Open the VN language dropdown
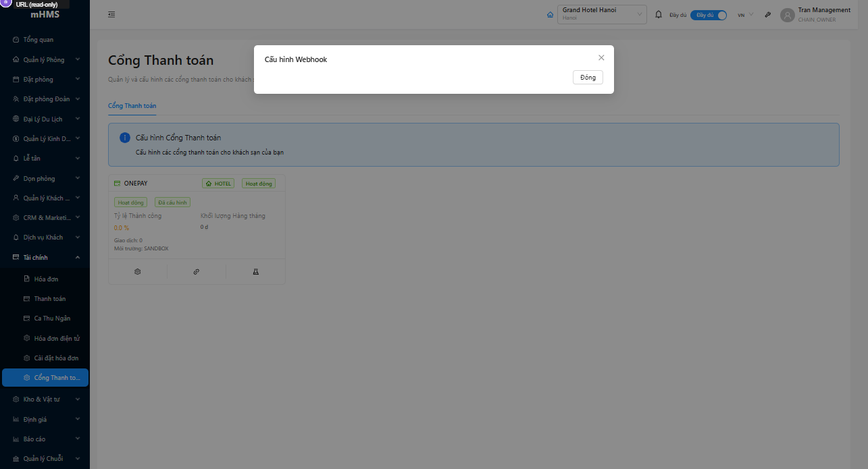Viewport: 868px width, 469px height. 743,13
